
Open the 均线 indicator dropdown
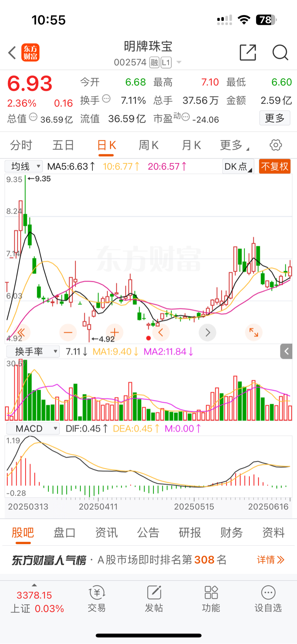[x=24, y=167]
